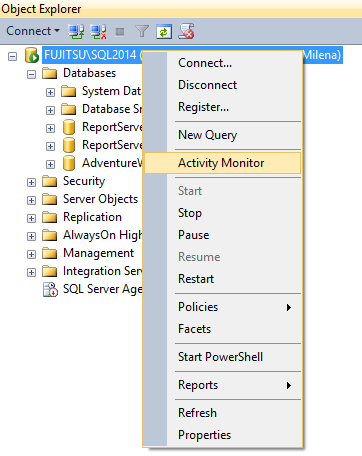This screenshot has height=456, width=362.
Task: Select the Databases tree label
Action: (x=89, y=73)
